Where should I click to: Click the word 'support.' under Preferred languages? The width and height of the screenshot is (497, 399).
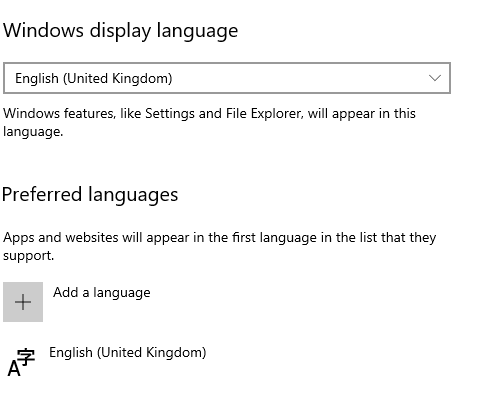pos(28,256)
